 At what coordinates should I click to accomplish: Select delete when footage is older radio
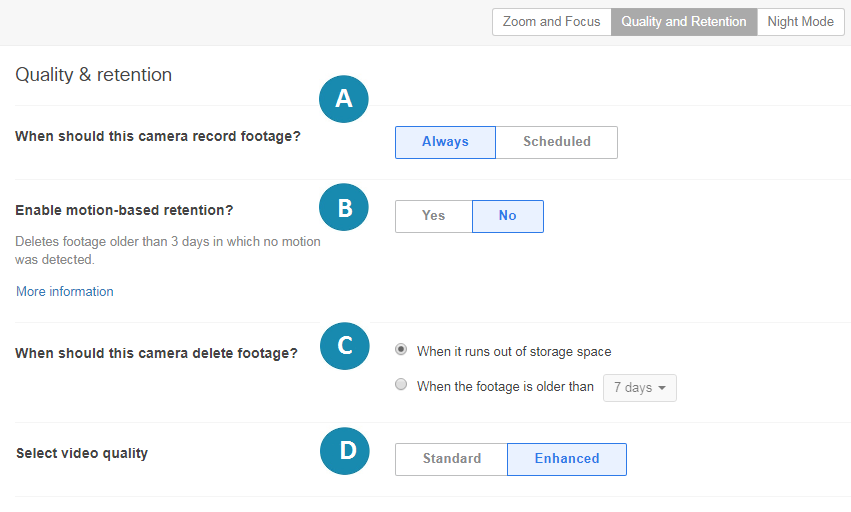[x=401, y=385]
